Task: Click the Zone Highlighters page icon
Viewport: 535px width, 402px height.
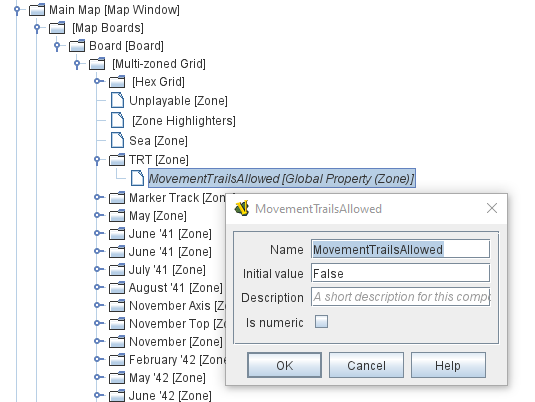Action: pos(117,120)
